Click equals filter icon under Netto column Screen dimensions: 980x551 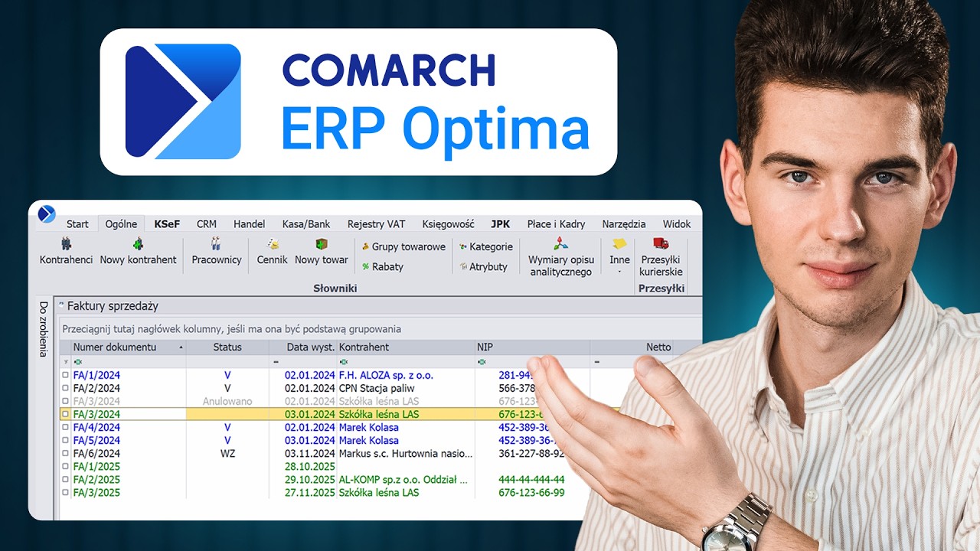[x=596, y=362]
